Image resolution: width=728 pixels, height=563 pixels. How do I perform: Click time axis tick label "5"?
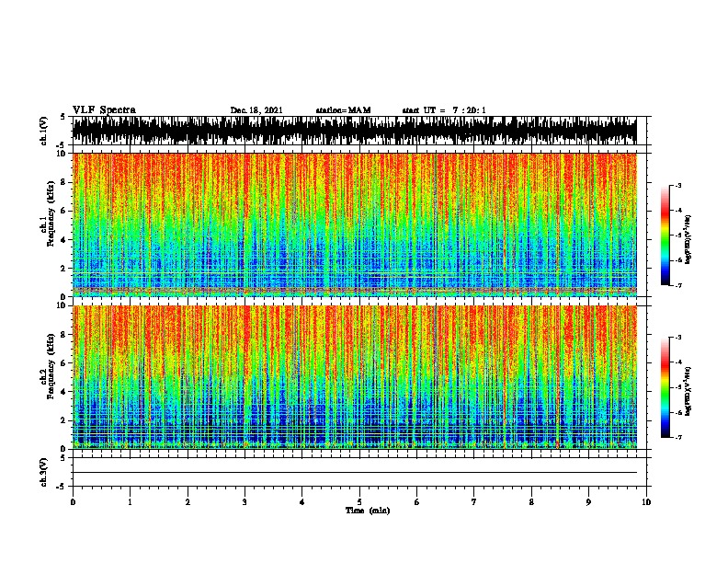(x=359, y=501)
